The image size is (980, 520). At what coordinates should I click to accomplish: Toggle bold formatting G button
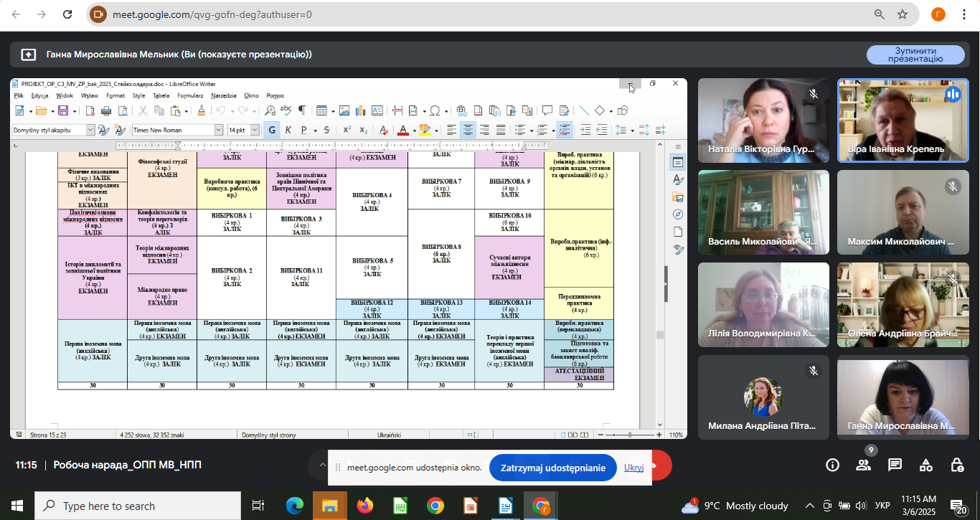click(x=272, y=130)
